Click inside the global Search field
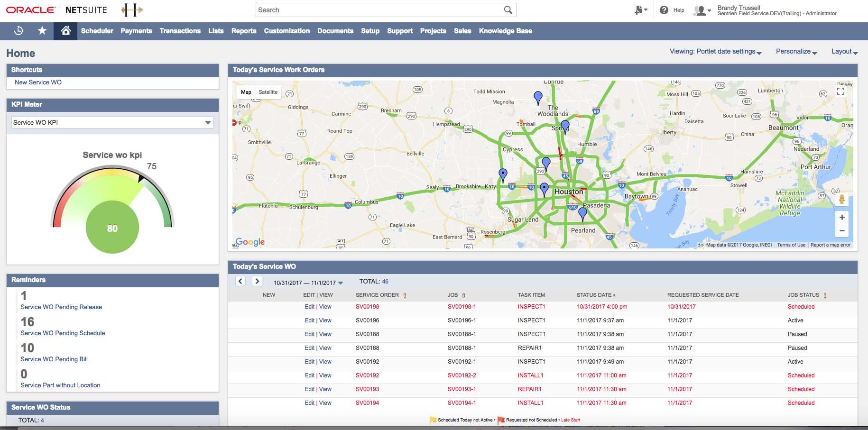 coord(379,10)
